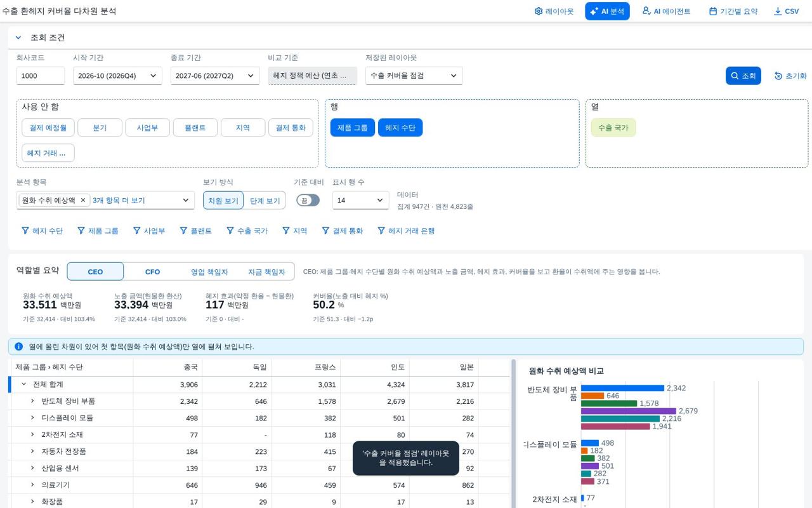This screenshot has height=508, width=812.
Task: Click the 초기화 reset icon button
Action: pyautogui.click(x=790, y=76)
